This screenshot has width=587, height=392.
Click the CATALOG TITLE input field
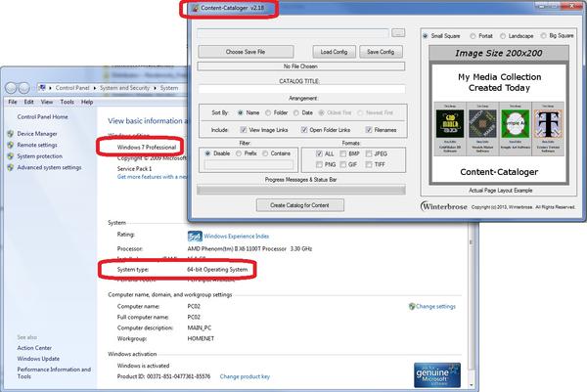coord(301,89)
